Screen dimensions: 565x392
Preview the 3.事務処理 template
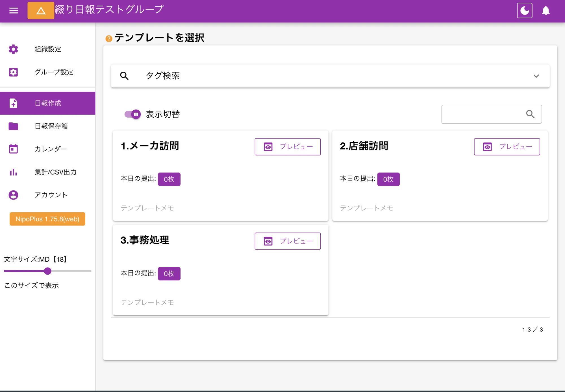[x=288, y=241]
